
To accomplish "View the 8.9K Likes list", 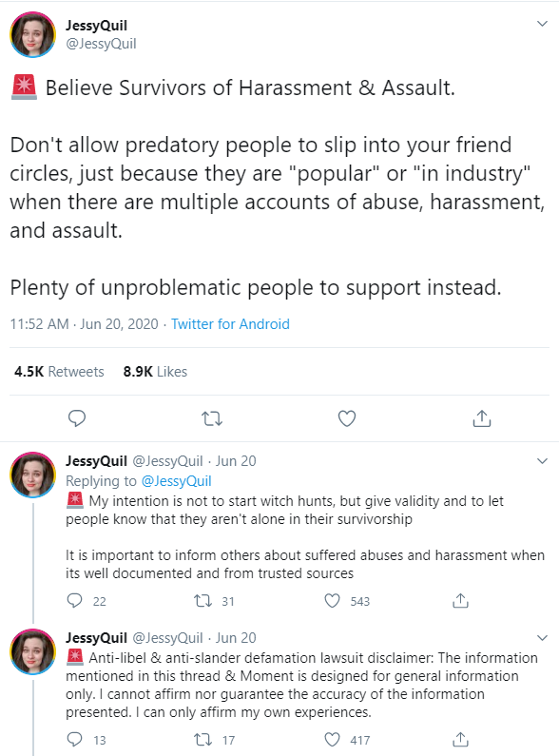I will pos(155,372).
